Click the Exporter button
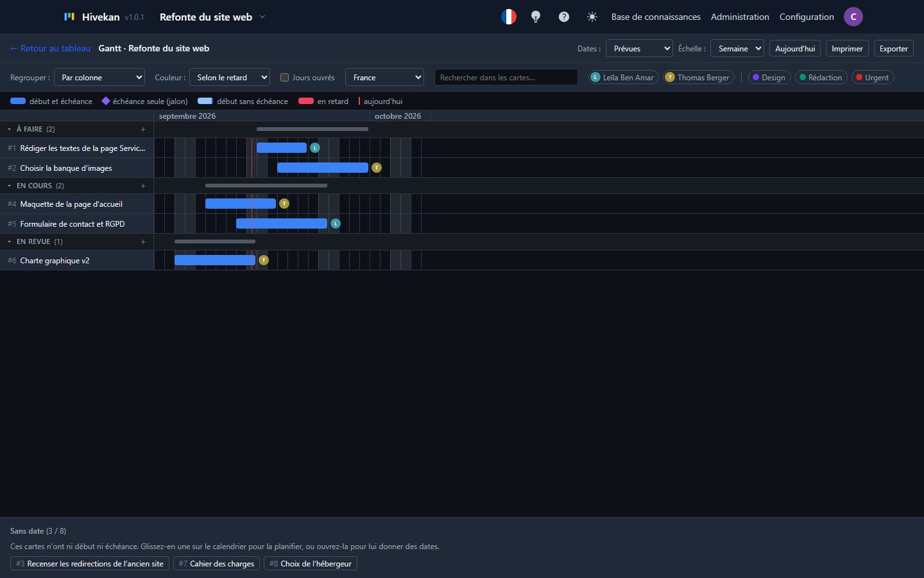924x578 pixels. pyautogui.click(x=894, y=48)
